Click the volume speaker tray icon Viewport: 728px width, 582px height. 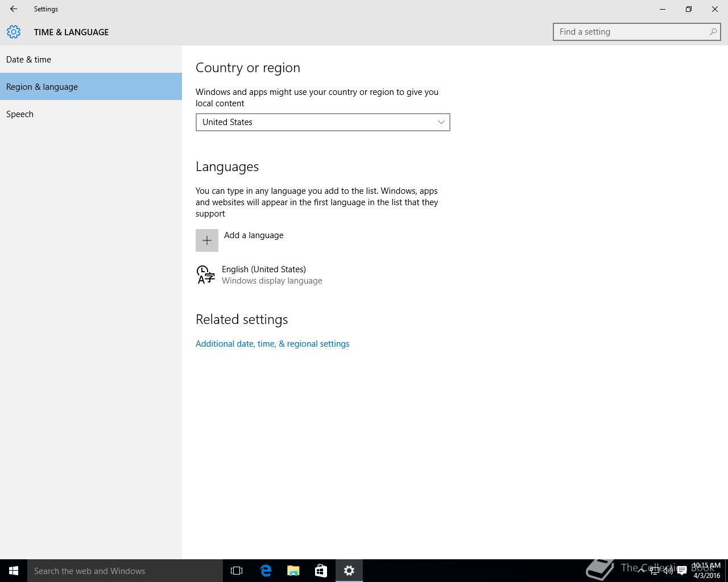(668, 571)
